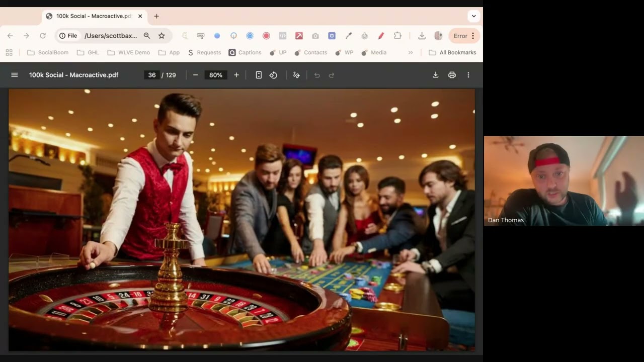This screenshot has width=644, height=362.
Task: Select the 100k Social - Macroactive.pdf tab
Action: pyautogui.click(x=94, y=16)
